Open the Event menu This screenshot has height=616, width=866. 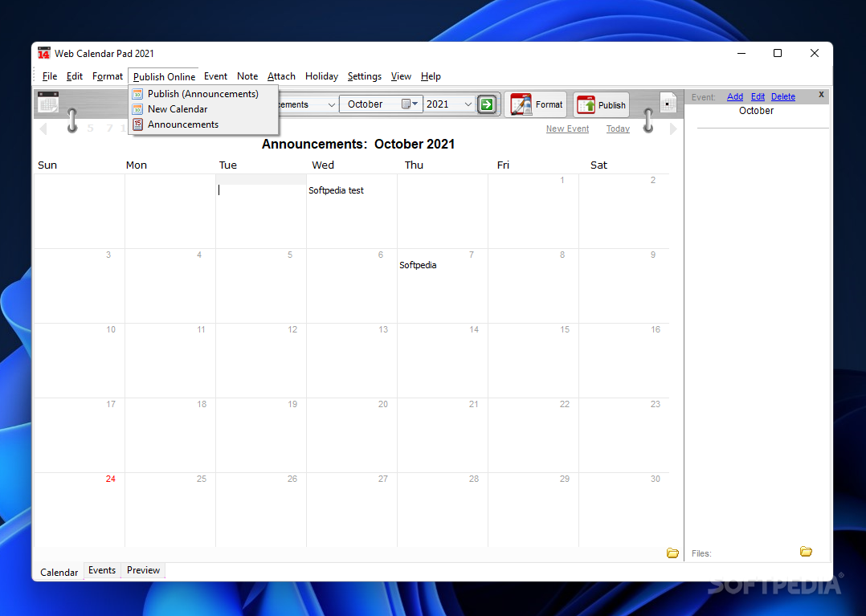coord(215,76)
